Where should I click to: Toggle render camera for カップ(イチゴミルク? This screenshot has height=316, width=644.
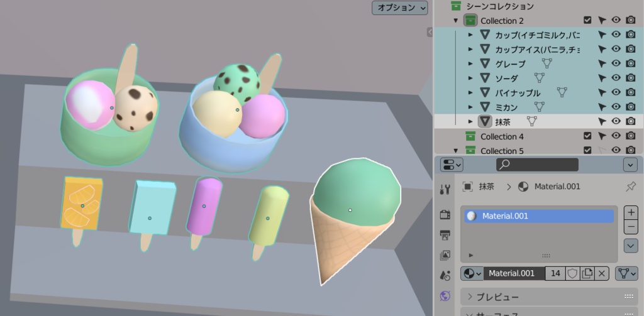coord(630,35)
